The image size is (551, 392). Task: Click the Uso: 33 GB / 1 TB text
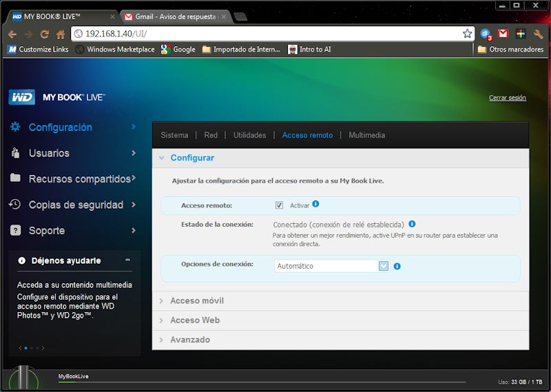coord(520,382)
